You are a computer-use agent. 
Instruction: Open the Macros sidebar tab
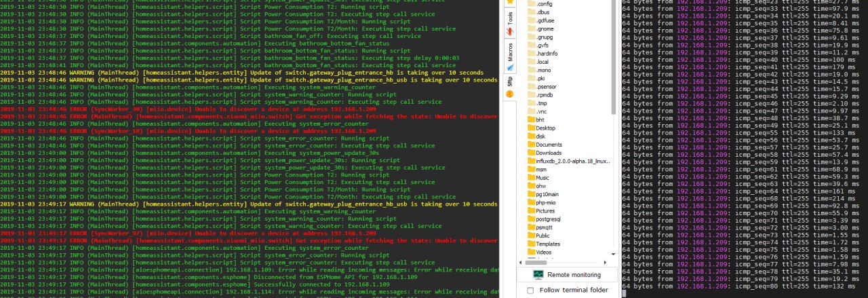510,56
